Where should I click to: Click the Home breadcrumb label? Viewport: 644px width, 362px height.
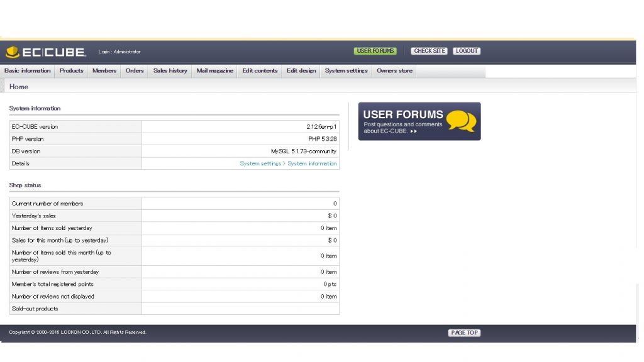19,86
